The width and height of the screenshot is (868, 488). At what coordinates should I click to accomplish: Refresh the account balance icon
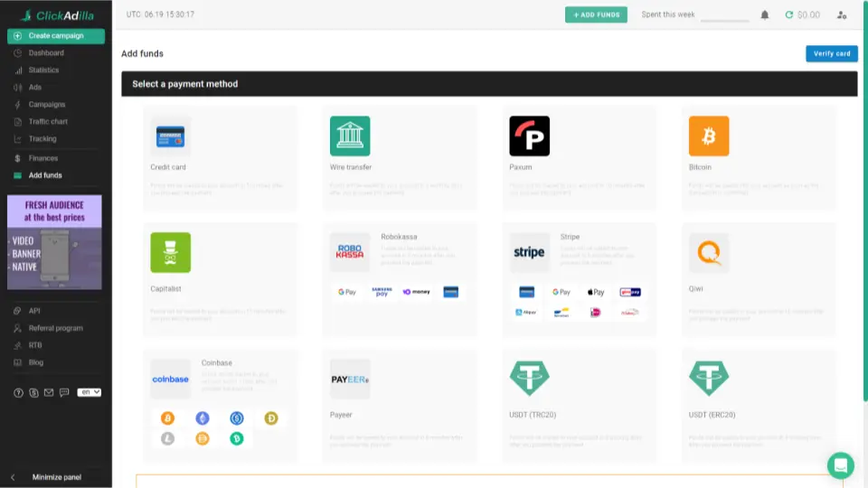(x=788, y=15)
